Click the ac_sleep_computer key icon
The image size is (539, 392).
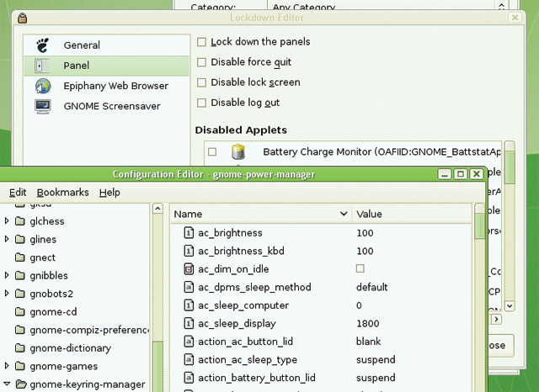click(x=189, y=305)
